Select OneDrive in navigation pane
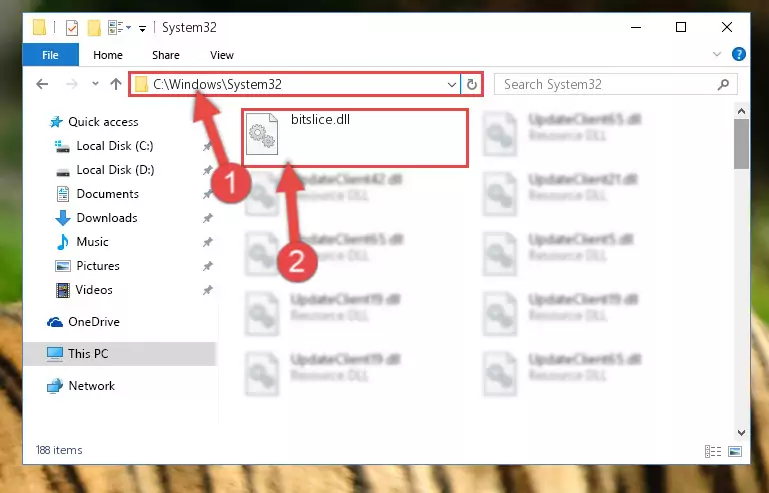 pyautogui.click(x=84, y=322)
